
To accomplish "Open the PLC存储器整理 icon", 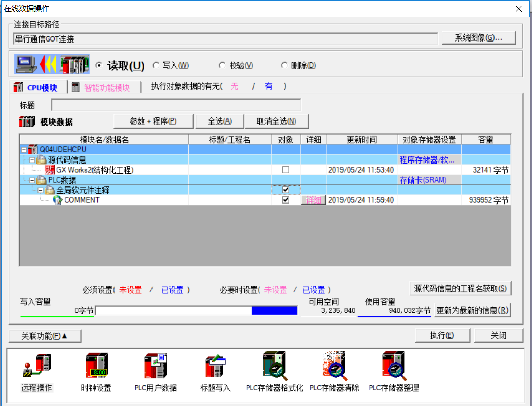I will [393, 366].
